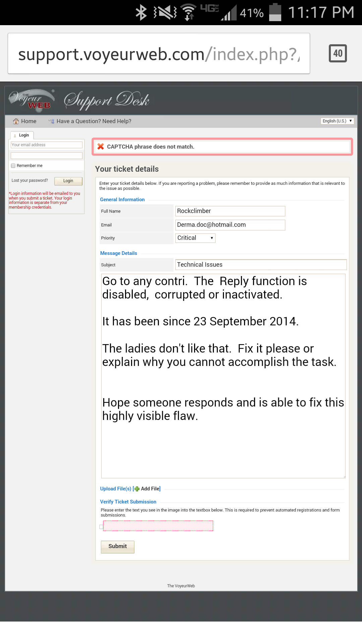Click the red X error icon
The width and height of the screenshot is (362, 644).
(x=101, y=147)
